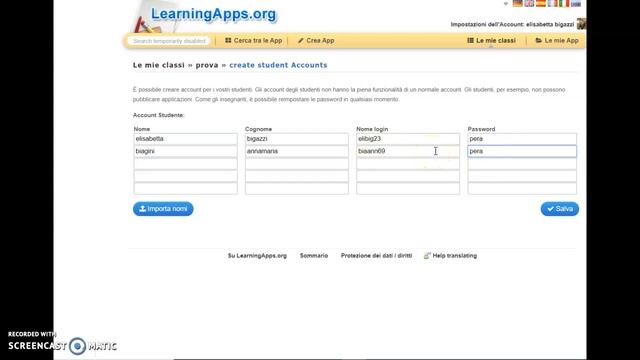The width and height of the screenshot is (640, 360).
Task: Click the Cognome field containing annamaria
Action: [x=297, y=151]
